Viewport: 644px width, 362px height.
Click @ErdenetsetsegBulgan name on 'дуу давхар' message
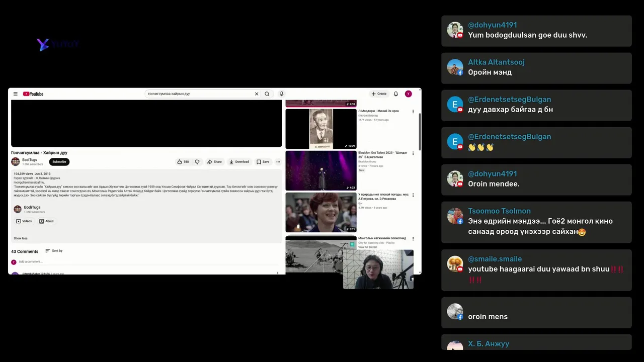coord(509,100)
